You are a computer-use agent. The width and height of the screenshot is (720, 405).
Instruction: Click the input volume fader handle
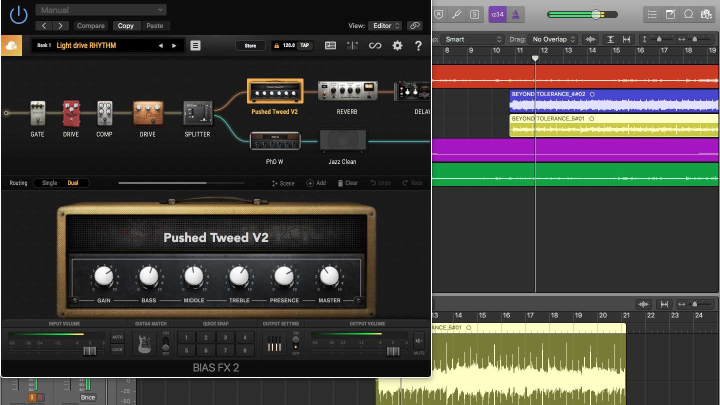pyautogui.click(x=90, y=351)
